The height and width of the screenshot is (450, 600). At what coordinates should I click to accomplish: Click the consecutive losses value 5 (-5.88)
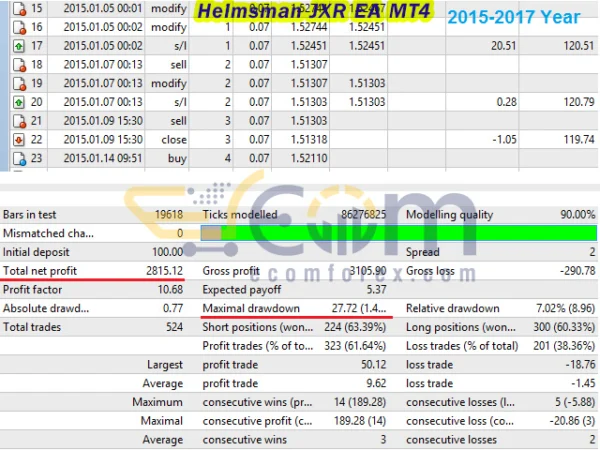click(x=575, y=402)
